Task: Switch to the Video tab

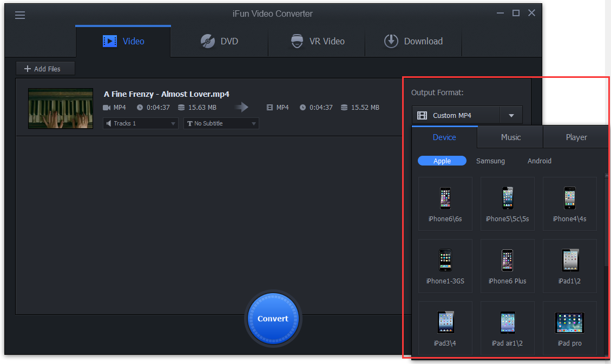Action: click(123, 41)
